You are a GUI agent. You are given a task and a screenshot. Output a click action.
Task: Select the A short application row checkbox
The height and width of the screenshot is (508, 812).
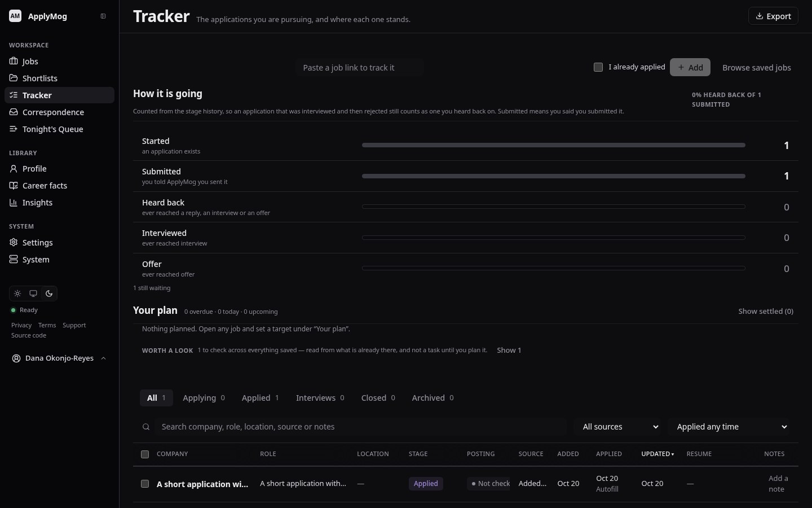[x=145, y=484]
